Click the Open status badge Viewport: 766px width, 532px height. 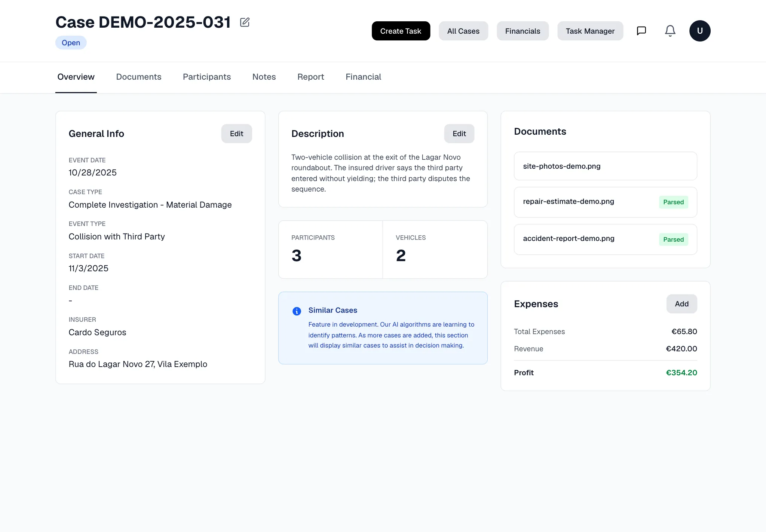(71, 43)
